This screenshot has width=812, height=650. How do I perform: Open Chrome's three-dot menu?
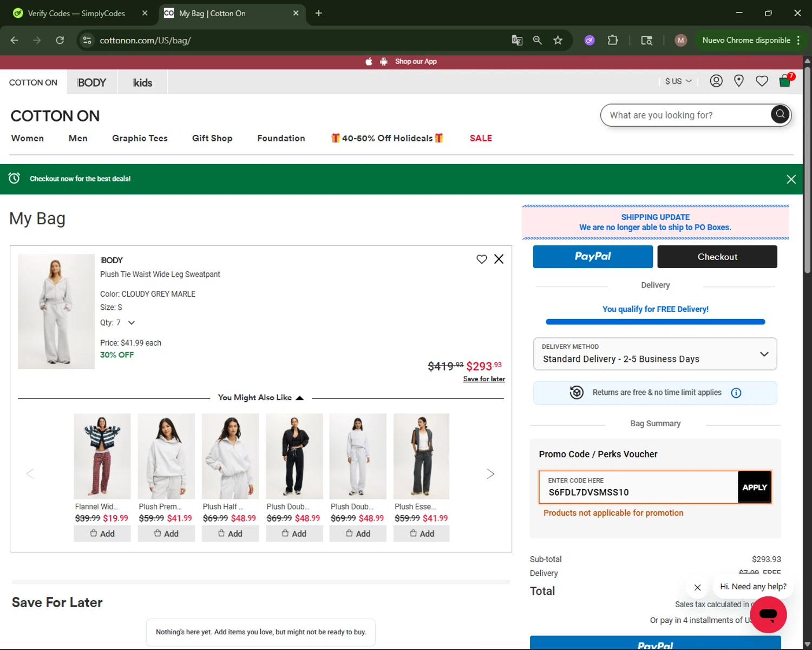(x=798, y=40)
